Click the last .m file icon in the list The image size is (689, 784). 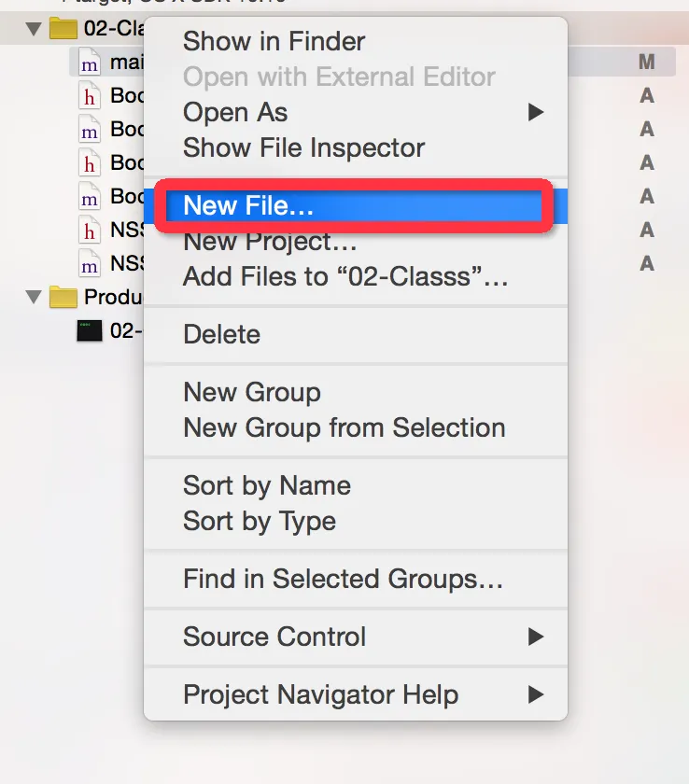tap(90, 264)
